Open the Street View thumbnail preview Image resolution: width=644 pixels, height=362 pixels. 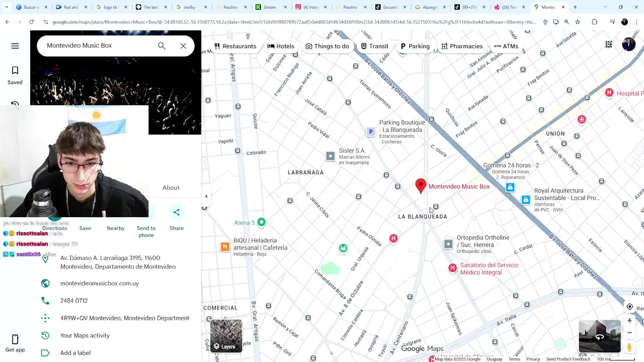point(600,336)
